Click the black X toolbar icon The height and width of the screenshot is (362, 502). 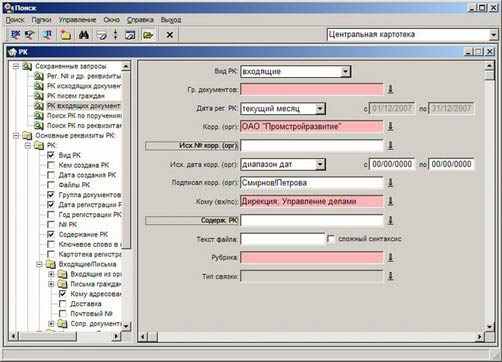click(x=169, y=34)
